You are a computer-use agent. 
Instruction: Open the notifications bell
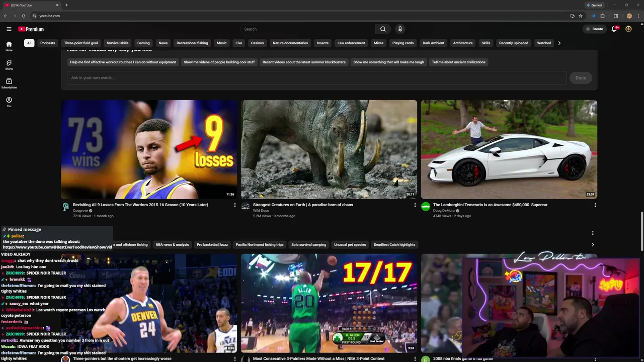614,29
